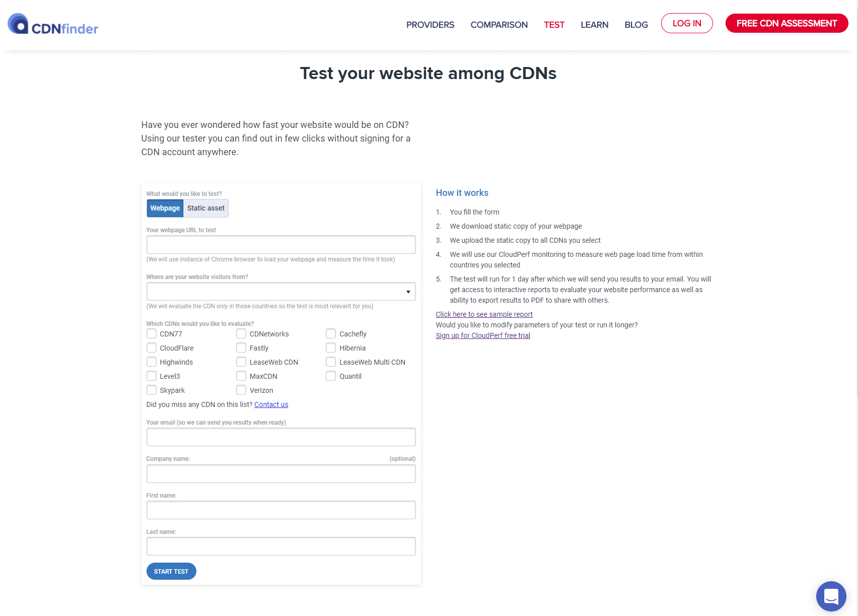The width and height of the screenshot is (858, 616).
Task: Open the chat widget bubble
Action: point(831,596)
